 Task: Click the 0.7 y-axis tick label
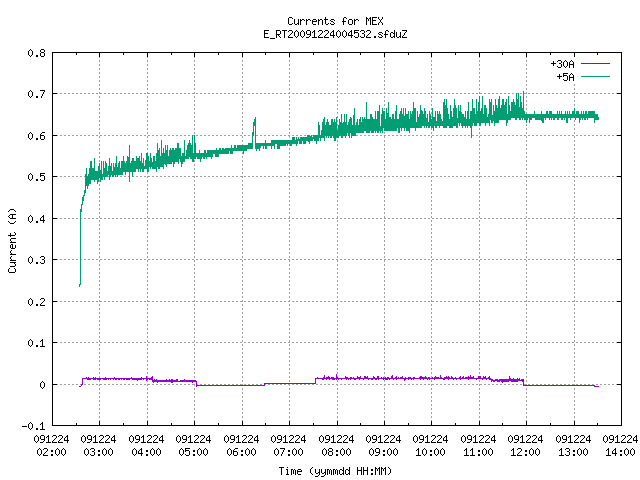tap(36, 94)
